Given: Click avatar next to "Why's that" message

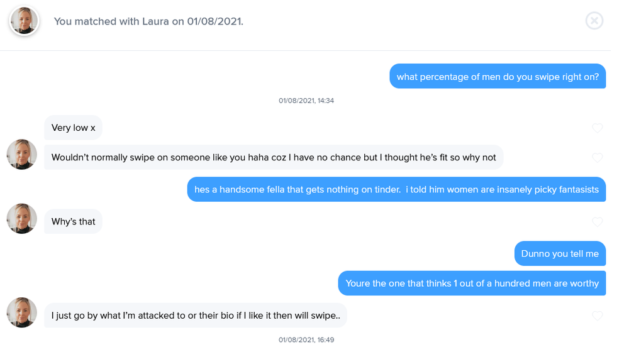Looking at the screenshot, I should (21, 219).
